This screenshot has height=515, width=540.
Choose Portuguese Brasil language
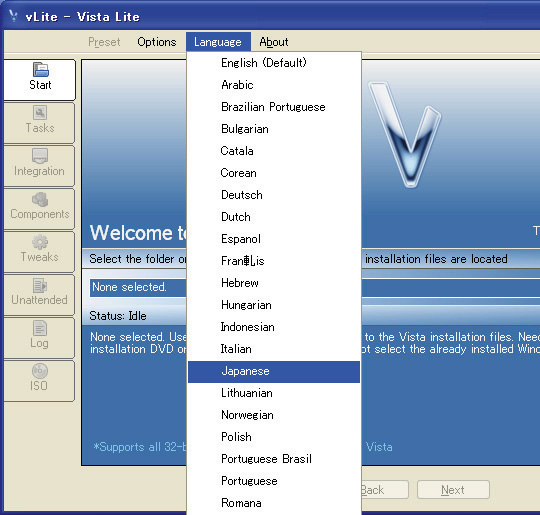tap(274, 459)
